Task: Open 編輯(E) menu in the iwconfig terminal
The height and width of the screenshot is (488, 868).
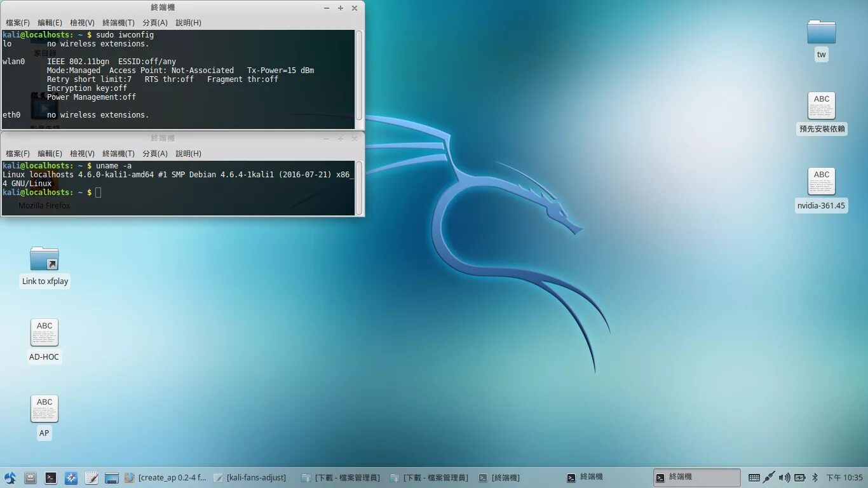Action: click(50, 22)
